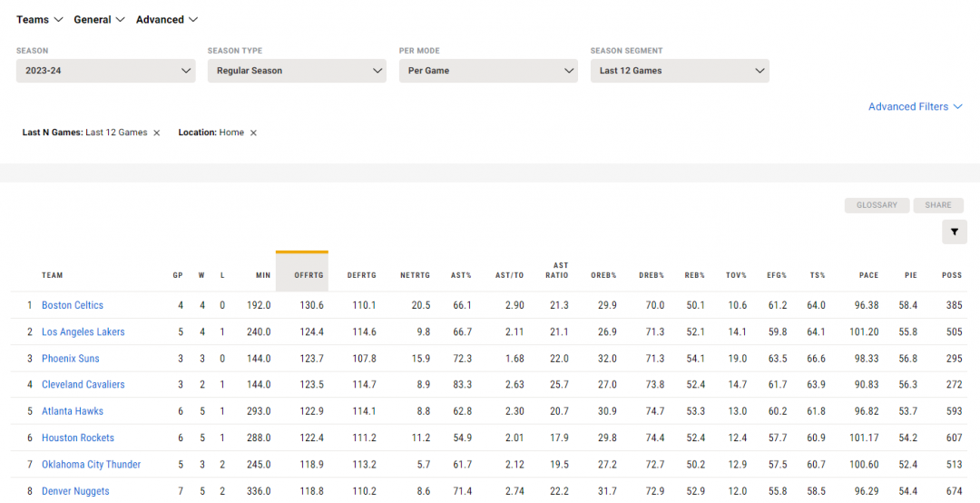Sort by the EFG% column header
The width and height of the screenshot is (980, 503).
point(777,275)
